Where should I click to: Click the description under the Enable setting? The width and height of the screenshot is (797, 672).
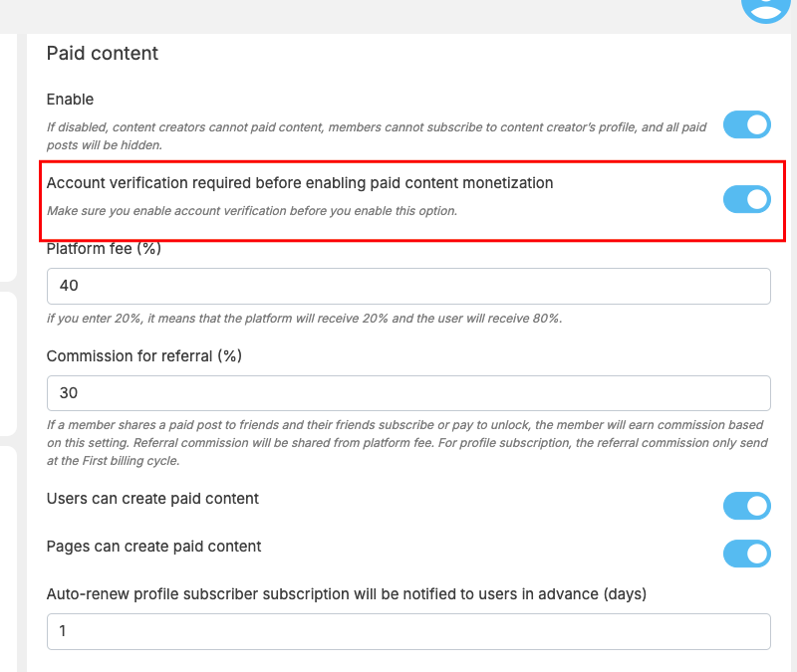tap(377, 136)
